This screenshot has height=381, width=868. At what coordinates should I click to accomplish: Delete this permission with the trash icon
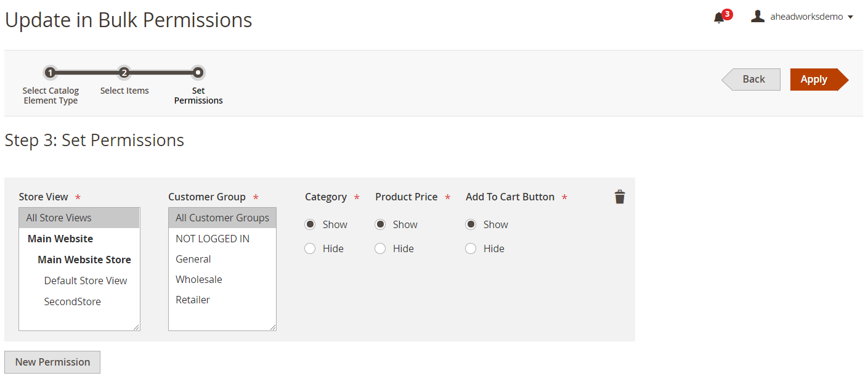point(620,197)
